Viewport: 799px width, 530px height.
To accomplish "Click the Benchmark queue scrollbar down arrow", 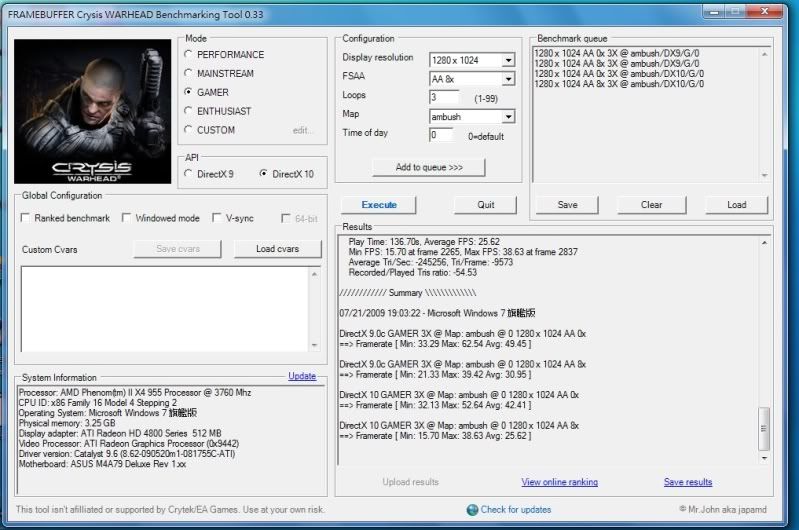I will (x=764, y=175).
